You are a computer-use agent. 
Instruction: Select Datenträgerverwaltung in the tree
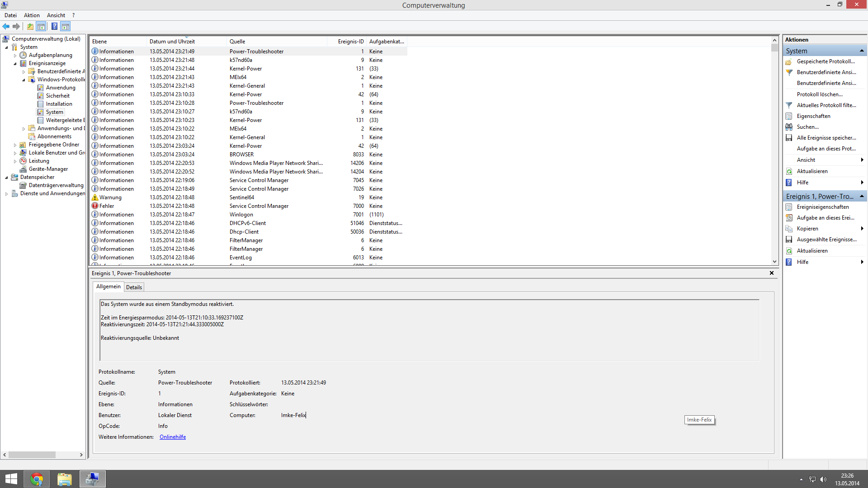56,185
